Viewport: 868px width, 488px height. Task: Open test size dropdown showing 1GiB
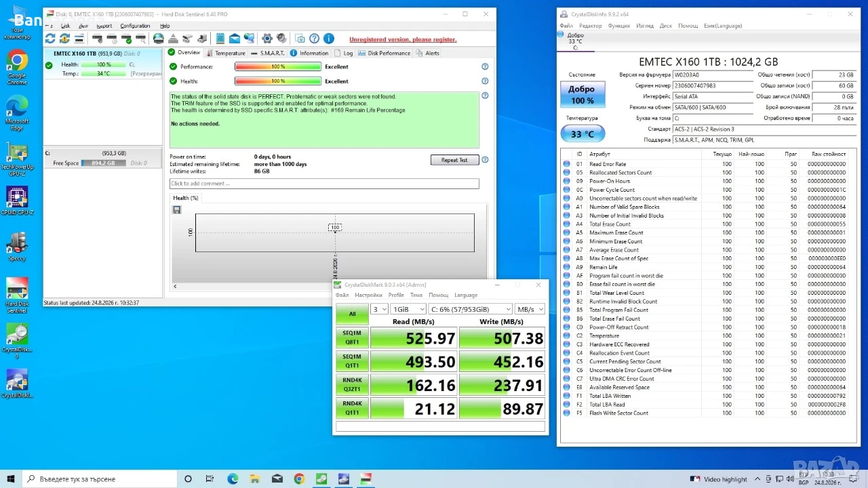pyautogui.click(x=408, y=309)
